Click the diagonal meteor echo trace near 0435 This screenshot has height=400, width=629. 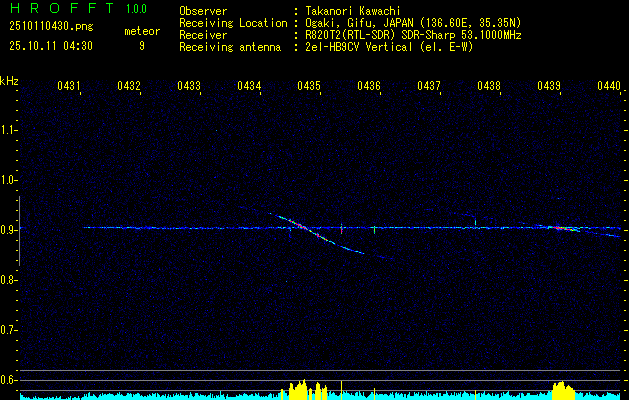pyautogui.click(x=318, y=235)
